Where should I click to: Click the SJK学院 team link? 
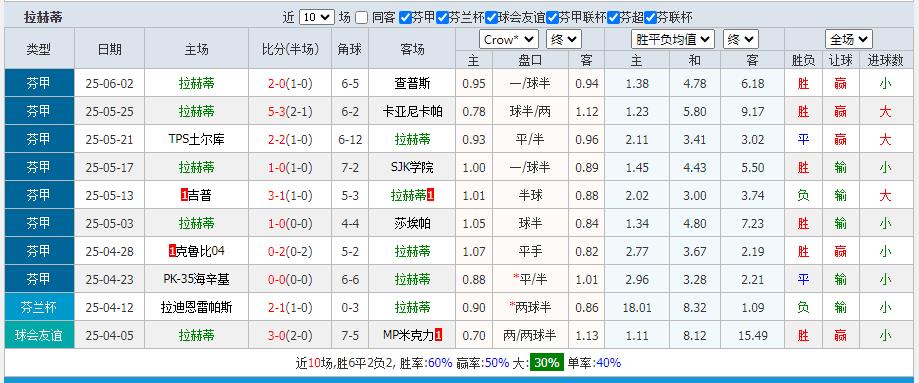413,168
